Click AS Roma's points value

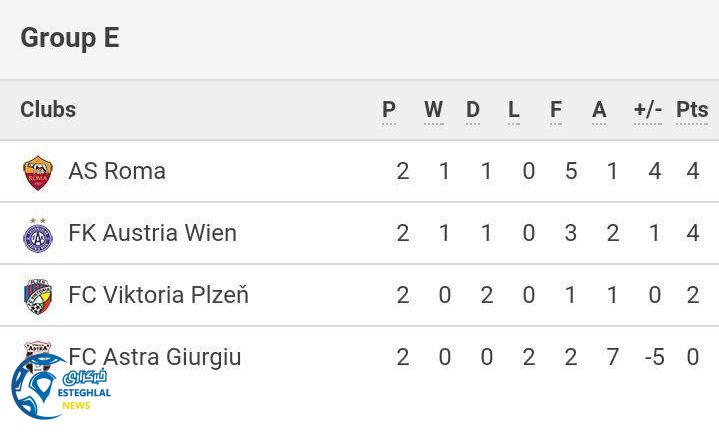coord(693,171)
